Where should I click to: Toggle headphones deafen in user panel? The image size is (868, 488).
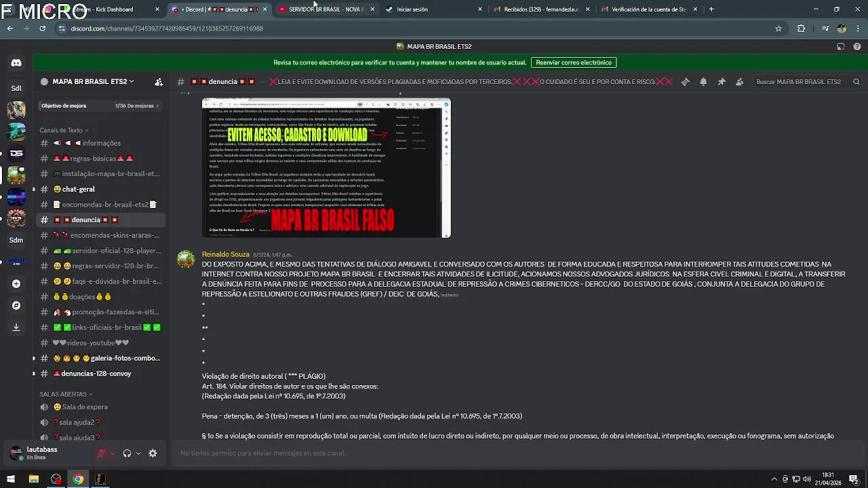point(127,453)
